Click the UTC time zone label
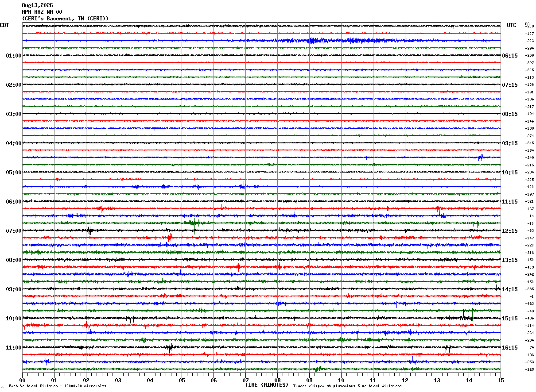 [x=512, y=25]
